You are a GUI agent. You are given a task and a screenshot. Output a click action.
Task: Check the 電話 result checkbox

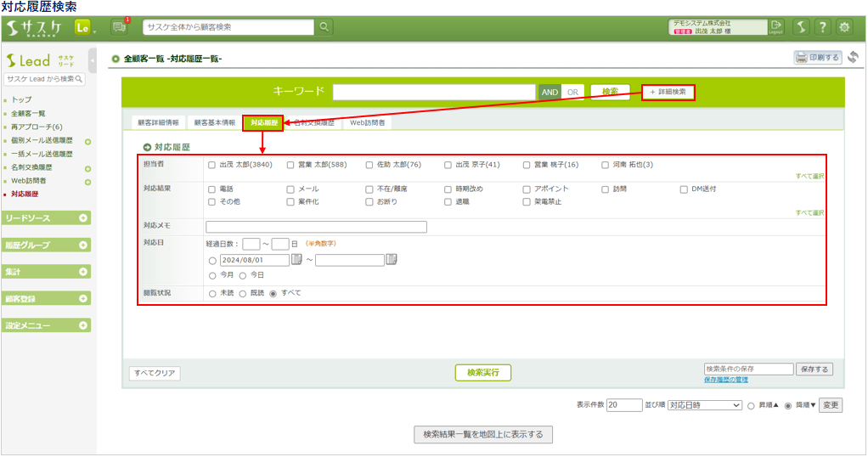point(211,189)
